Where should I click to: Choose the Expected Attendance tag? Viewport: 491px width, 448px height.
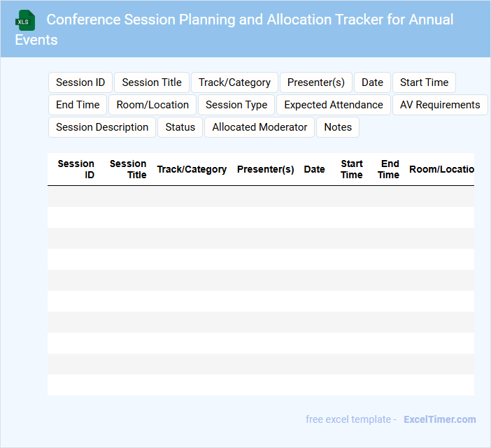click(x=334, y=105)
